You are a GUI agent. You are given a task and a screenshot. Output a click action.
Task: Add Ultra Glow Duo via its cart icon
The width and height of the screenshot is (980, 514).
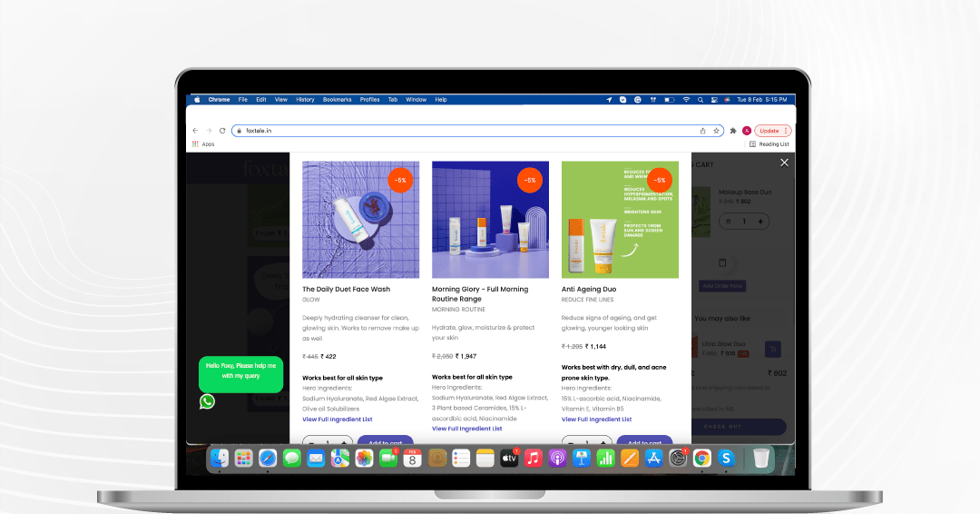click(773, 349)
